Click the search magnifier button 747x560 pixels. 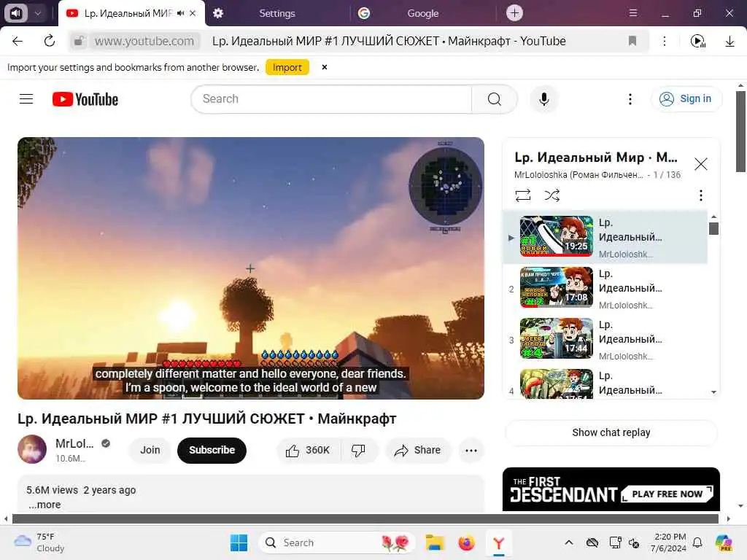(494, 99)
